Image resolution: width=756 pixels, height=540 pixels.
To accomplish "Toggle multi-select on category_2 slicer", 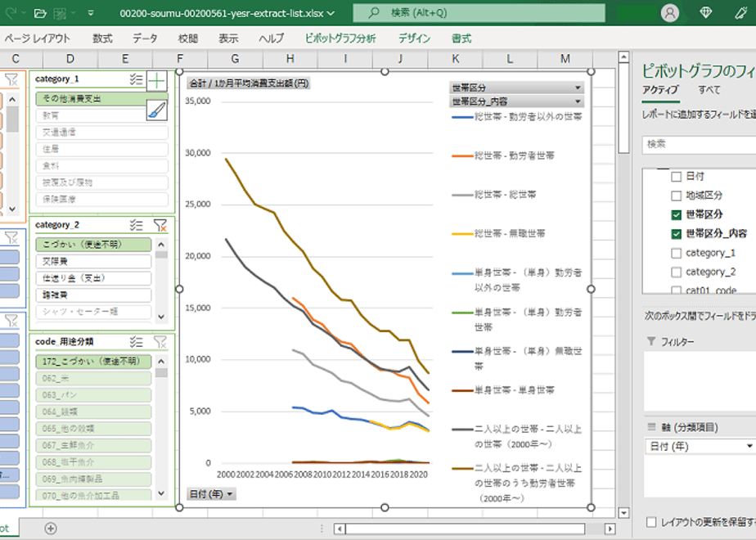I will (137, 225).
